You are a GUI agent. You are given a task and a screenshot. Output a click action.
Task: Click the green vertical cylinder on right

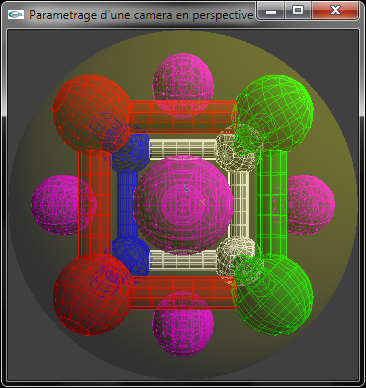[x=271, y=203]
